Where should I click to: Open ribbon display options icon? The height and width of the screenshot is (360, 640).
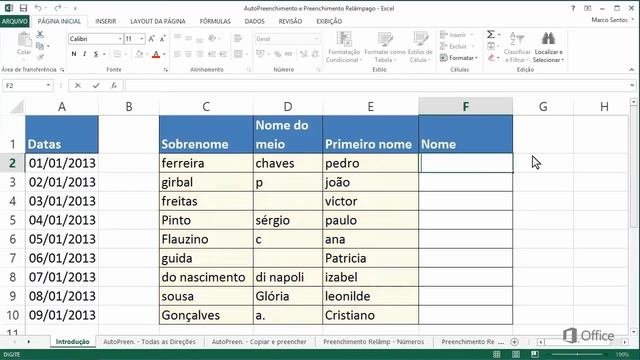588,8
